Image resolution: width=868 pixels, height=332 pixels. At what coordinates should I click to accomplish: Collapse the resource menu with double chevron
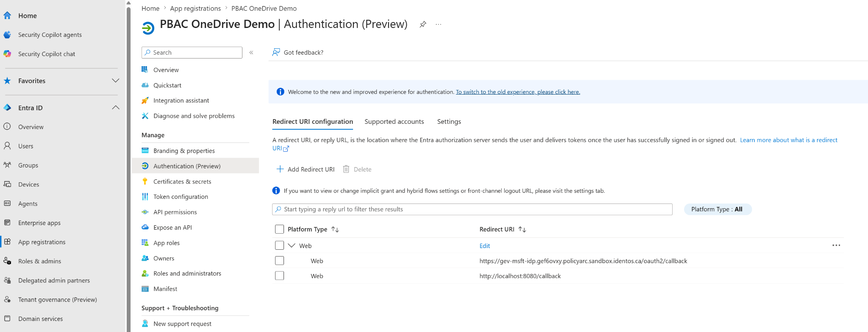(251, 53)
